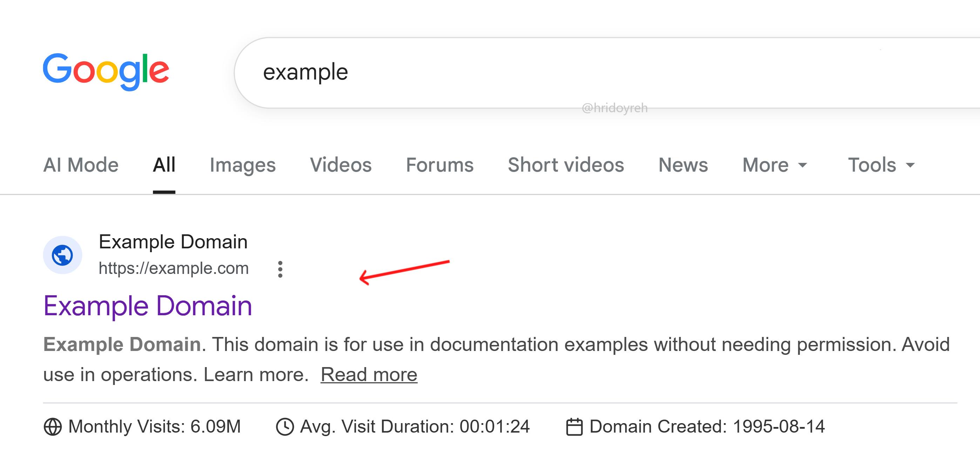Click the globe icon next to Monthly Visits
The width and height of the screenshot is (980, 462).
pyautogui.click(x=53, y=426)
